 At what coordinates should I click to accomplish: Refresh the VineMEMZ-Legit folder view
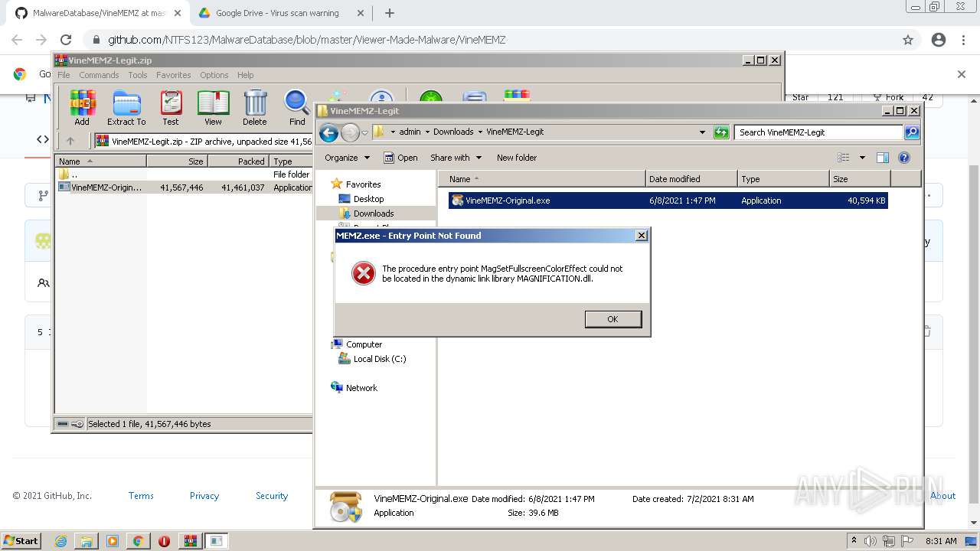point(721,132)
